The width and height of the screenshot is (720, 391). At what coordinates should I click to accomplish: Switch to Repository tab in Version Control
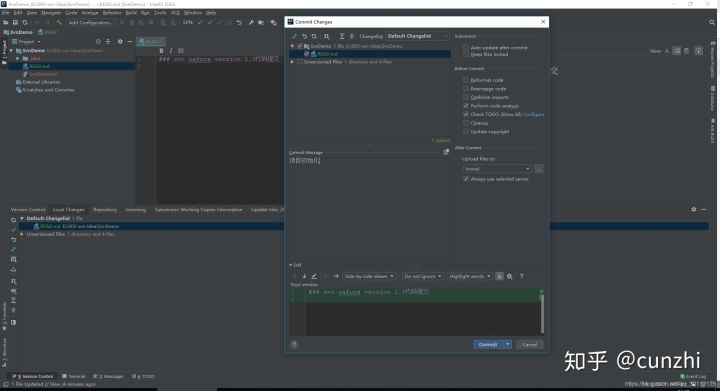point(105,209)
